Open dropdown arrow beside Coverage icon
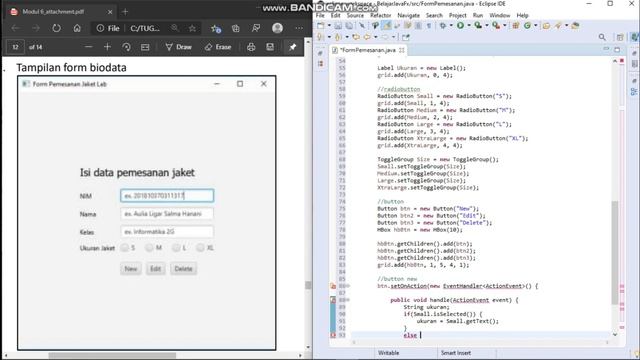The height and width of the screenshot is (360, 640). pyautogui.click(x=487, y=26)
